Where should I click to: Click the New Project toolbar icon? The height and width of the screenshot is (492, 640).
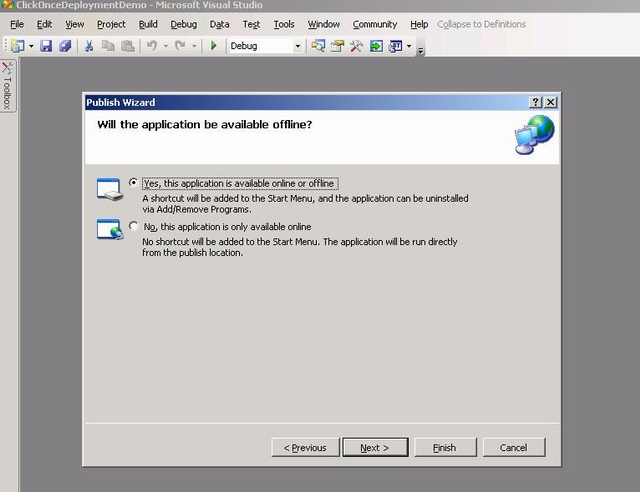18,46
